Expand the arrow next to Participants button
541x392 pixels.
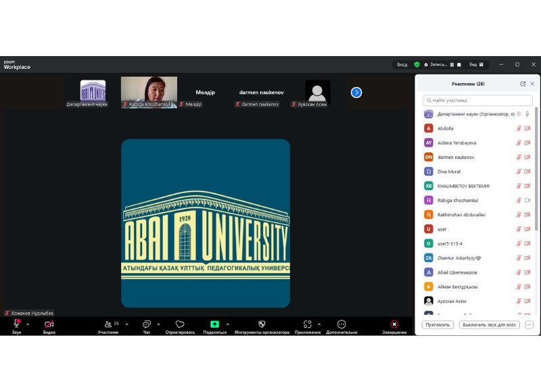point(126,324)
